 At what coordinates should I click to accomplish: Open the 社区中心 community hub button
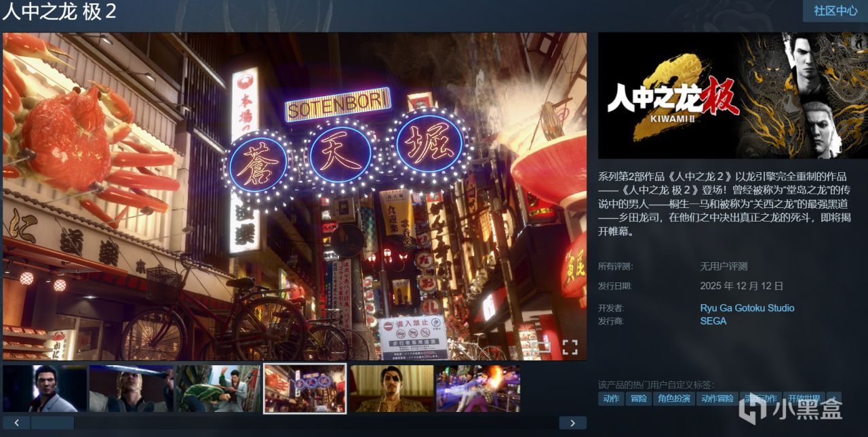pyautogui.click(x=835, y=11)
